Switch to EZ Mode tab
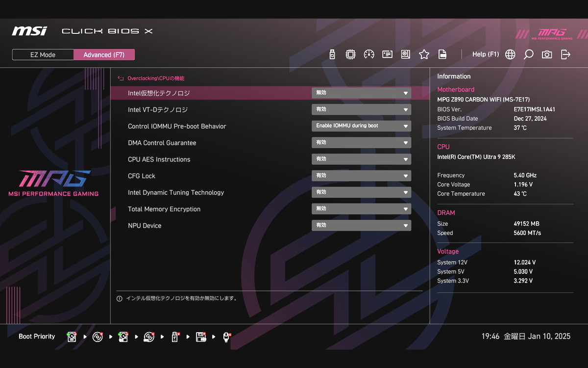 pyautogui.click(x=43, y=54)
